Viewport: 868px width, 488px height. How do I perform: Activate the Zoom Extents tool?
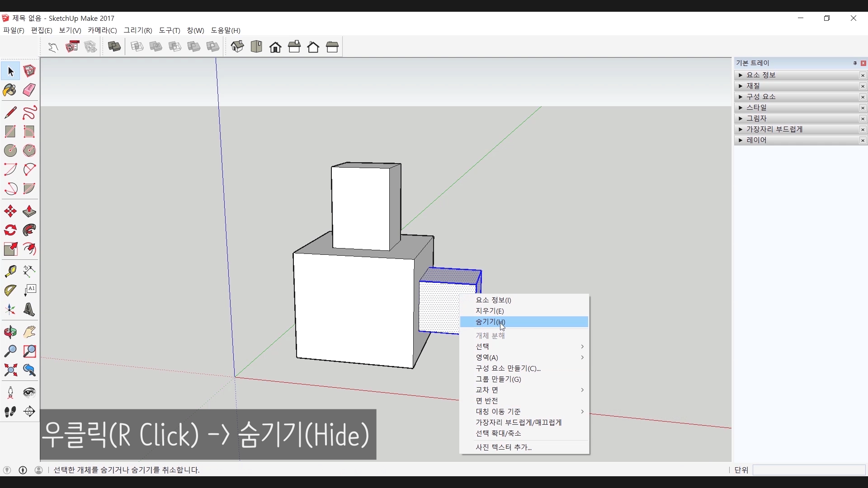point(10,371)
